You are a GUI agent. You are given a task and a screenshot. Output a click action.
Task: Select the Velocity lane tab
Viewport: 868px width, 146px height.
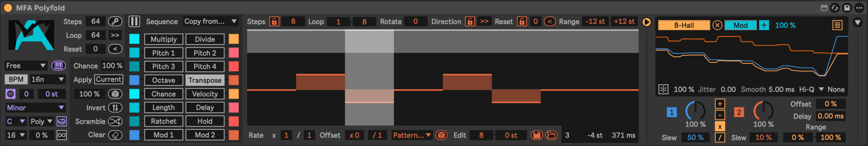pyautogui.click(x=205, y=94)
